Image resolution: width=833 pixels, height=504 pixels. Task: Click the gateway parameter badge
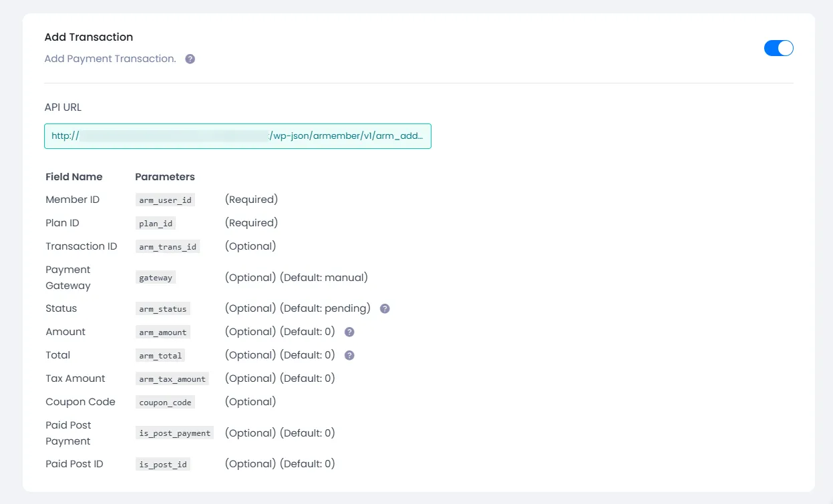pos(155,277)
